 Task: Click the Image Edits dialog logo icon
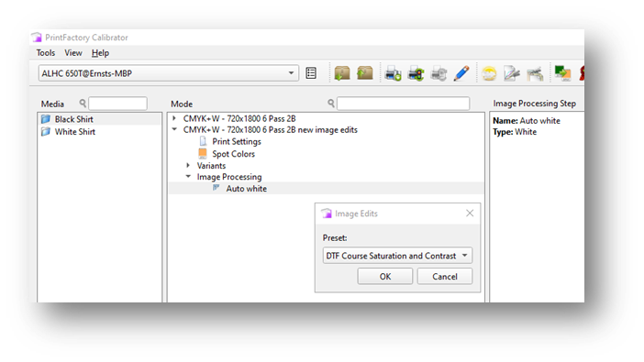pyautogui.click(x=327, y=214)
